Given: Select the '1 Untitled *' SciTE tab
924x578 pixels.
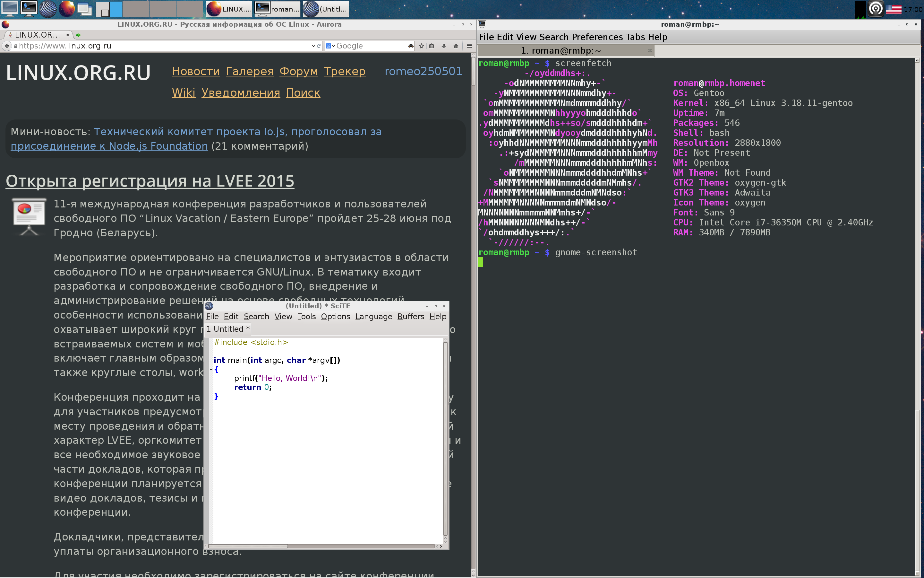Looking at the screenshot, I should (x=228, y=329).
